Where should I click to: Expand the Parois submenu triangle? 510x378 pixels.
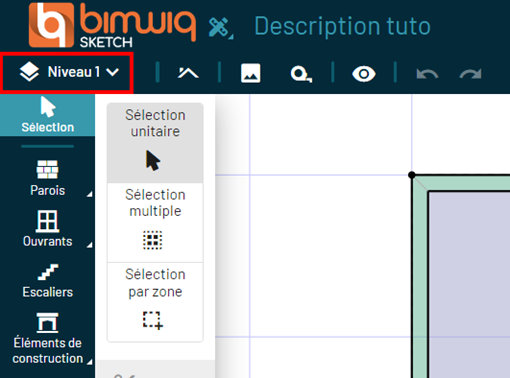(x=89, y=194)
